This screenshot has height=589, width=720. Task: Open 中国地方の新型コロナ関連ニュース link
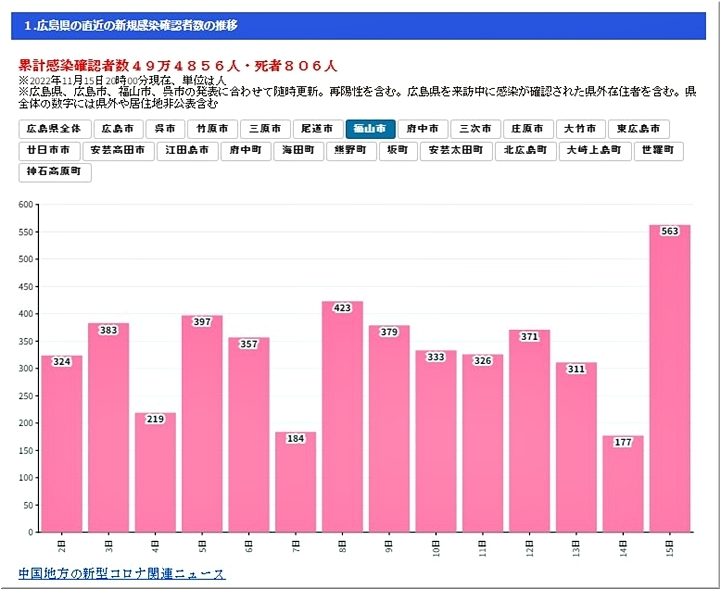pyautogui.click(x=122, y=574)
